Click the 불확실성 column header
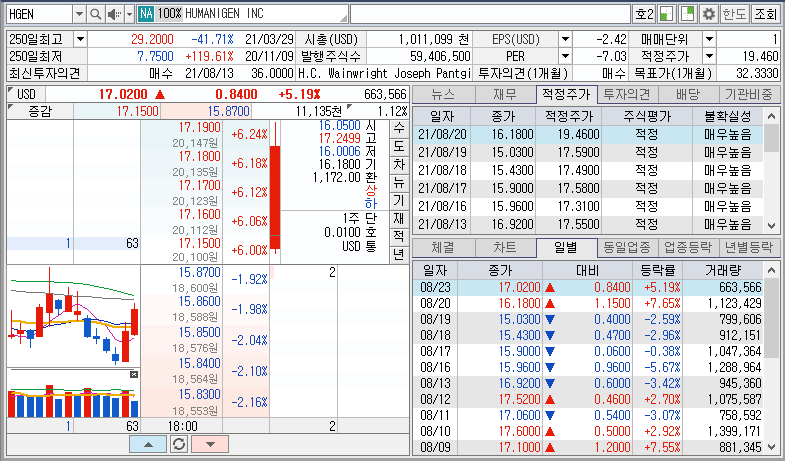Viewport: 785px width, 461px height. tap(727, 117)
